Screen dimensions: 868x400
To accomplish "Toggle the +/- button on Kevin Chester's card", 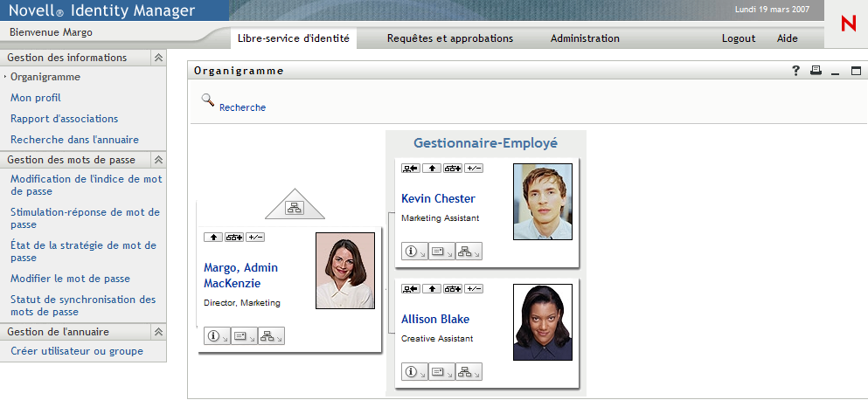I will coord(474,168).
